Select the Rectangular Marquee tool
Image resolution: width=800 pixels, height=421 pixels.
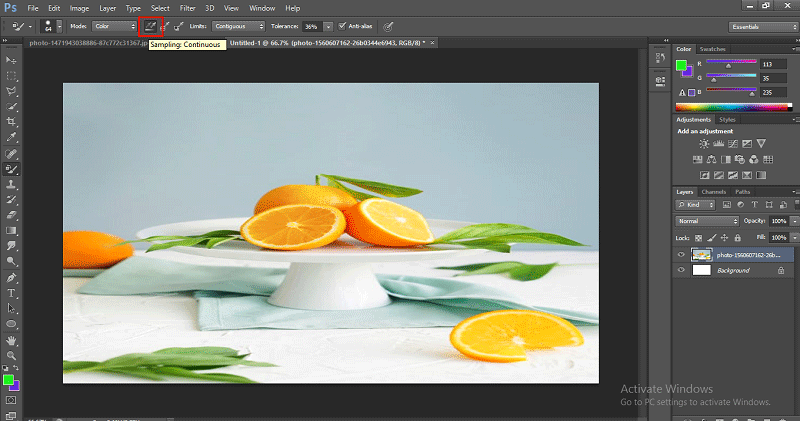[11, 76]
